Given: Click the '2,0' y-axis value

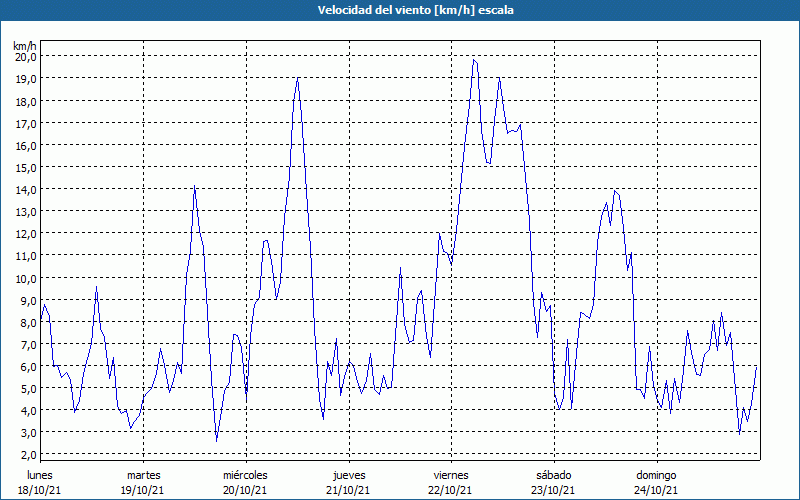Looking at the screenshot, I should coord(28,455).
